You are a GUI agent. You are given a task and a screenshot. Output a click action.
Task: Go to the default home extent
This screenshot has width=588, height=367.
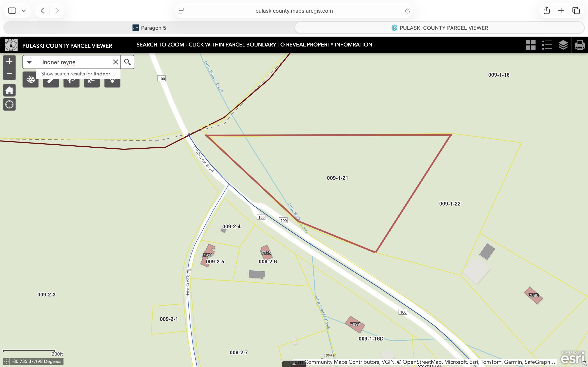tap(9, 90)
